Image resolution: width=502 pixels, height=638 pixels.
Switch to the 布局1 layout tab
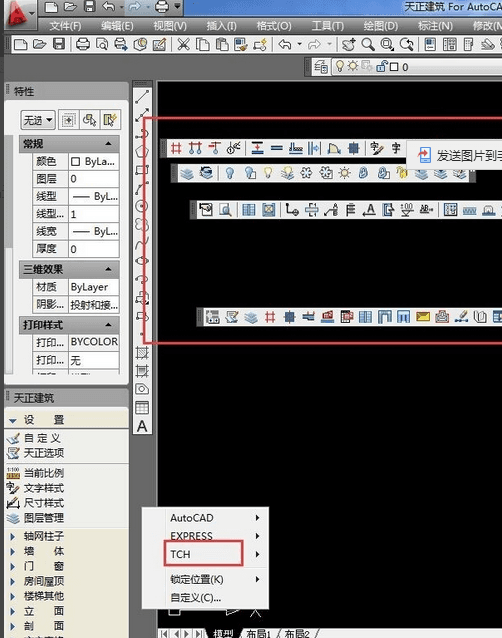point(258,634)
